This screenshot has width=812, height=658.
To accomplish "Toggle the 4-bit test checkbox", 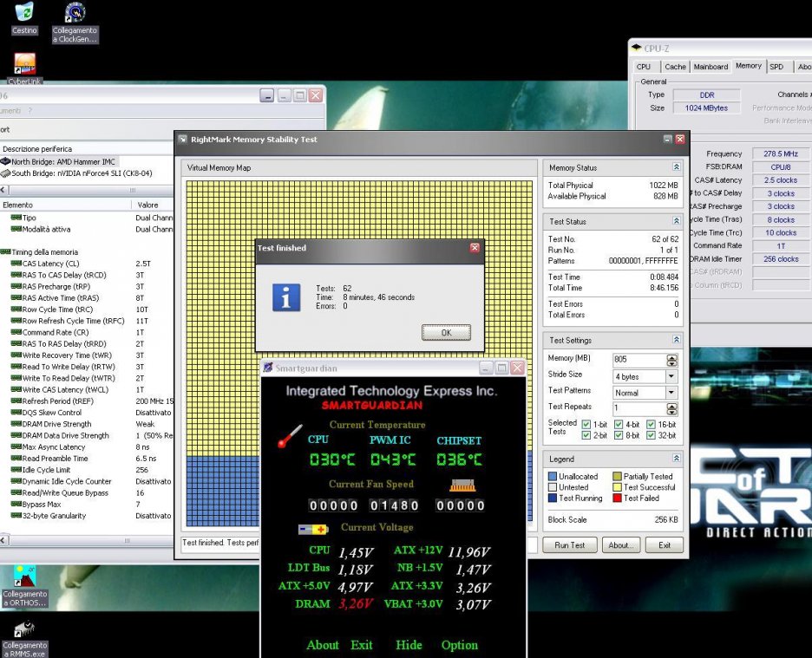I will coord(619,425).
